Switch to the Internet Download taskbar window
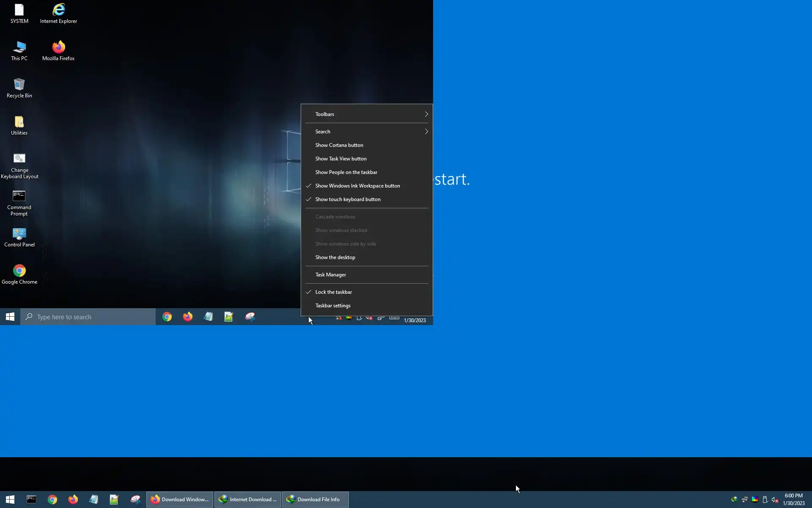Screen dimensions: 812x508 pyautogui.click(x=247, y=500)
